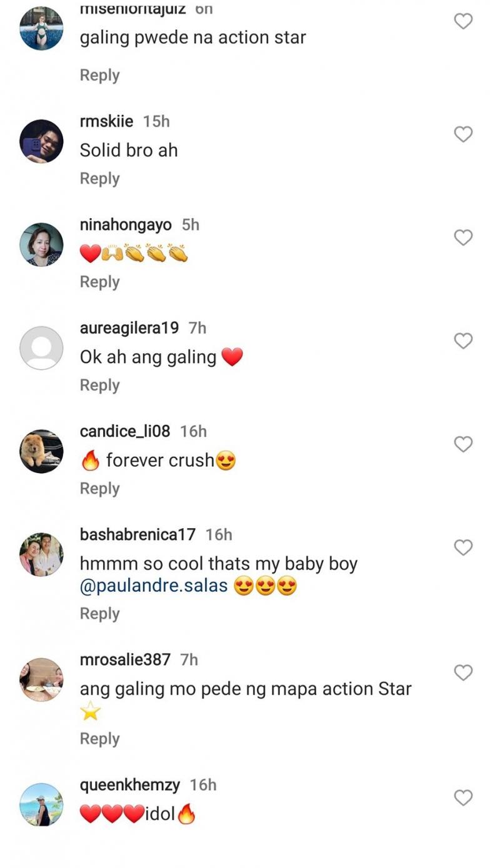500x868 pixels.
Task: Open rmskiie's profile picture
Action: point(42,141)
